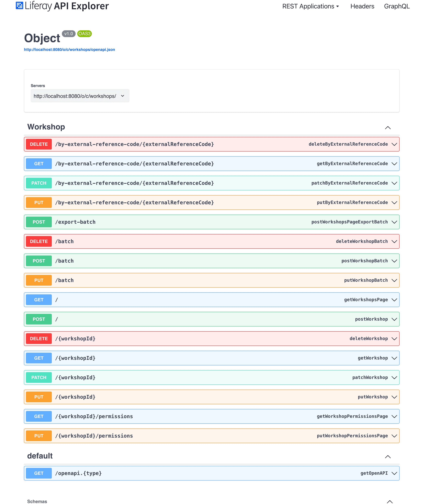Select the DELETE badge on deleteByExternalReferenceCode
The width and height of the screenshot is (446, 504).
[x=39, y=144]
